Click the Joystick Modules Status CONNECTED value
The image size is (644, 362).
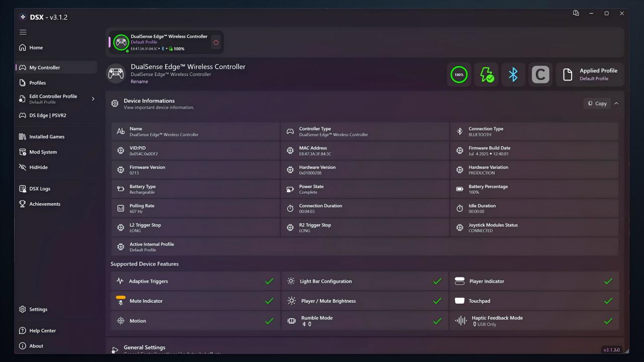pos(481,231)
